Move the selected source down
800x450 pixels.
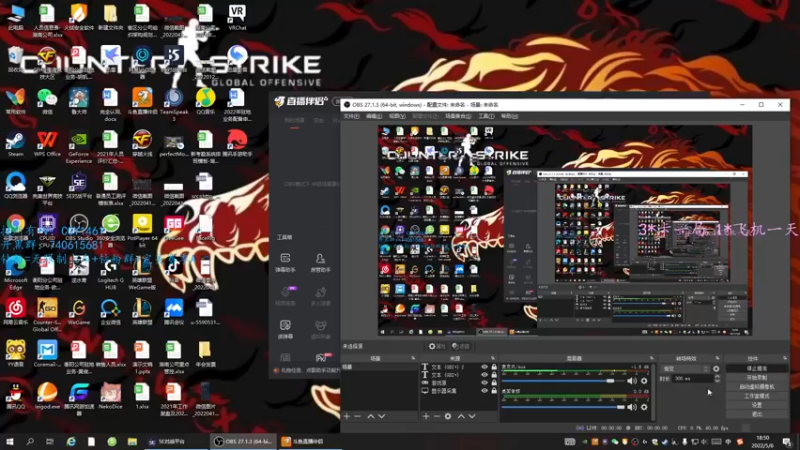[x=472, y=416]
